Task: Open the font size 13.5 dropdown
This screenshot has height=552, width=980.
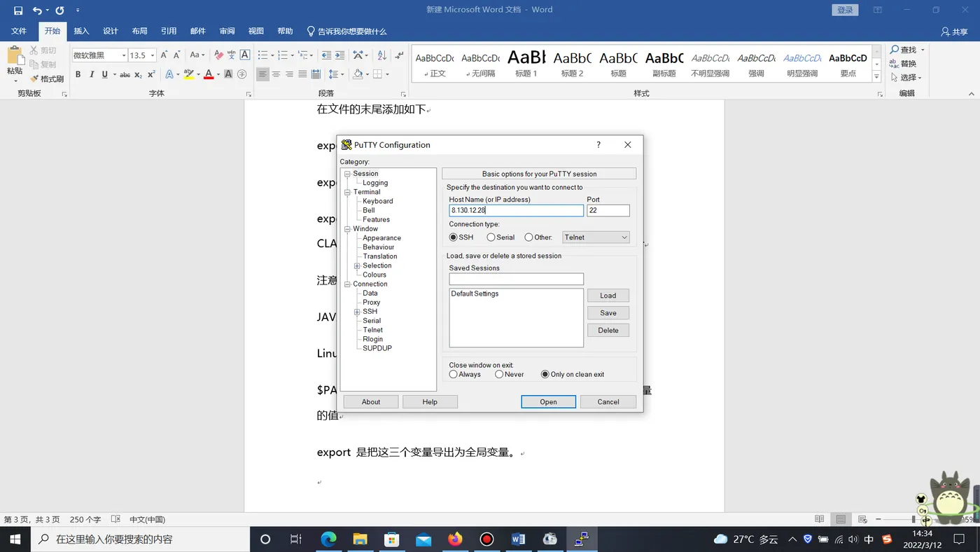Action: click(x=152, y=55)
